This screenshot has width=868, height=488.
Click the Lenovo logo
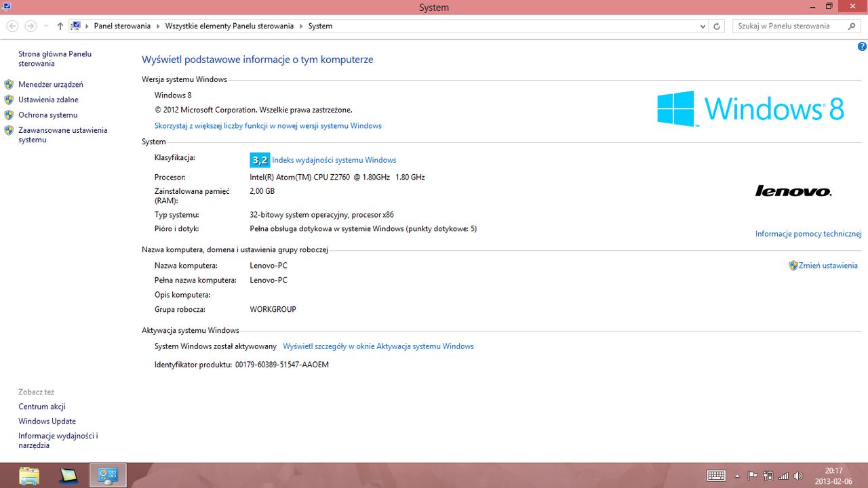pyautogui.click(x=793, y=191)
